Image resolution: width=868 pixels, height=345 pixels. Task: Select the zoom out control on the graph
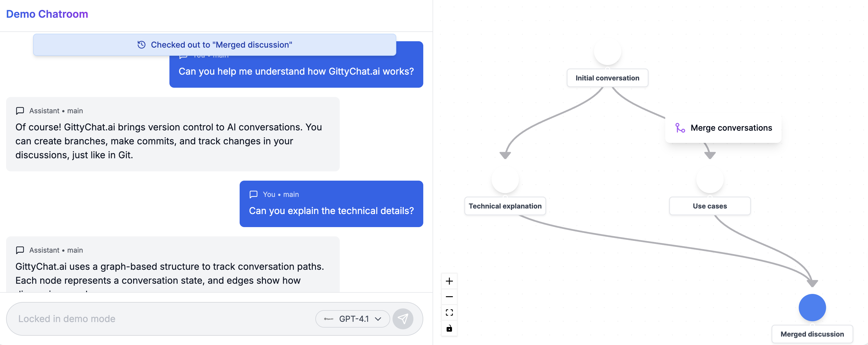[449, 297]
